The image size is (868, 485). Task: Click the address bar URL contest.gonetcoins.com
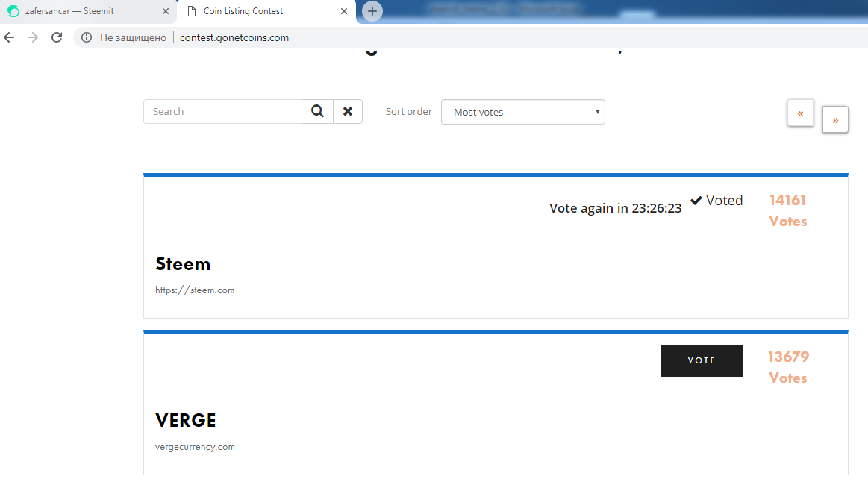(234, 37)
